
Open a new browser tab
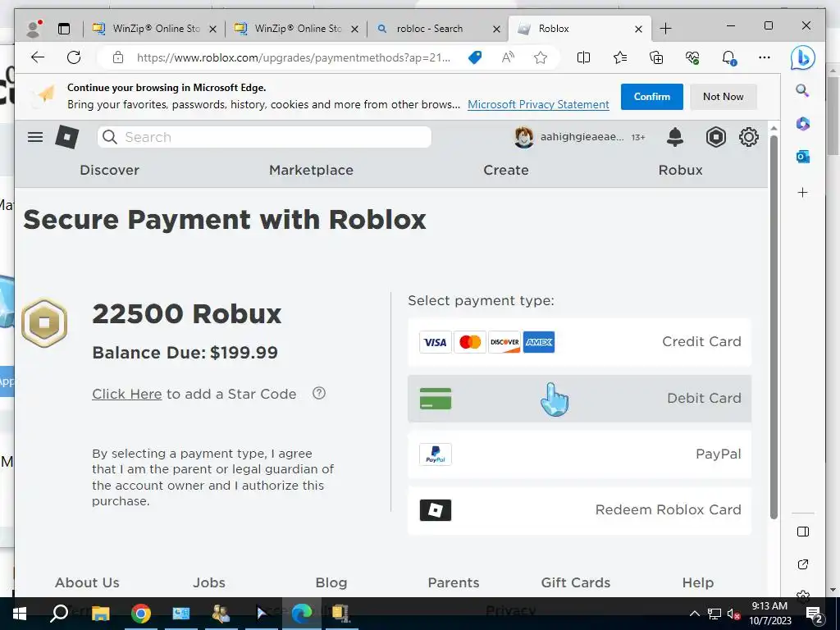click(x=665, y=29)
